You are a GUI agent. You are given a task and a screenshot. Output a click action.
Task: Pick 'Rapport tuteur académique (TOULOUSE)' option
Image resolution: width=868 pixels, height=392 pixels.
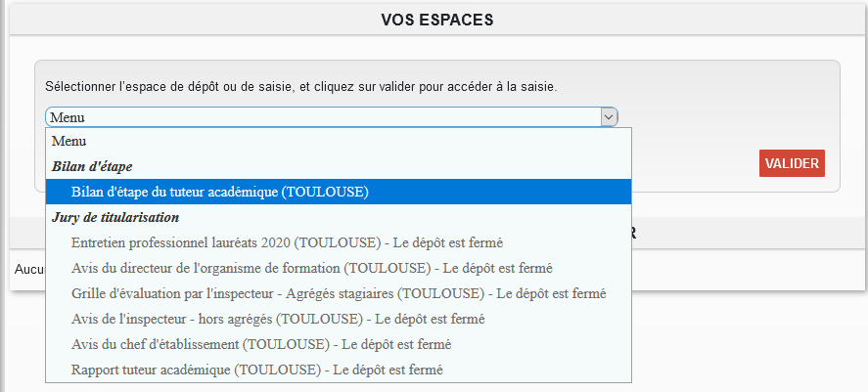click(196, 370)
